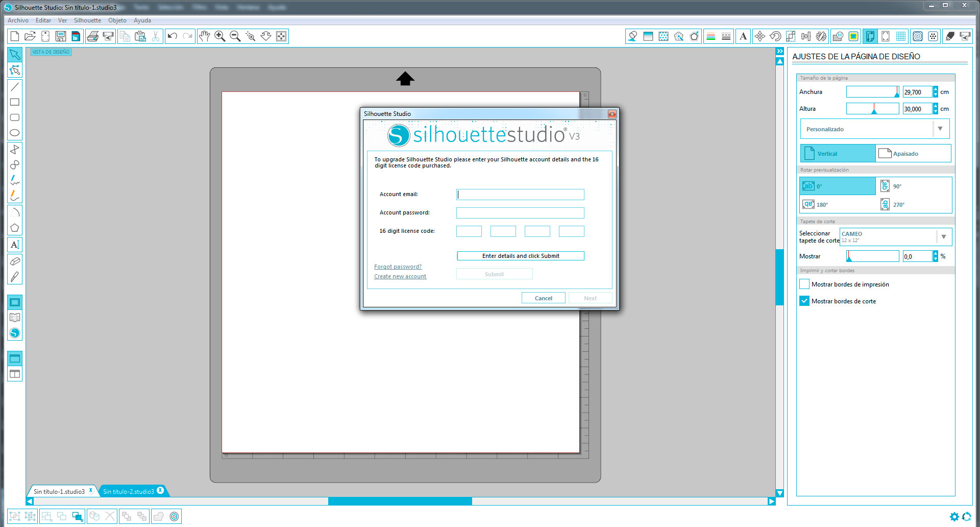Select 0° preview rotation
Screen dimensions: 980x527
pos(838,186)
